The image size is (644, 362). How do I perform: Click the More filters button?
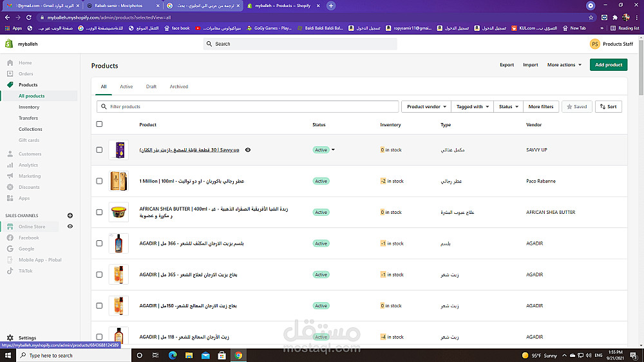tap(540, 107)
